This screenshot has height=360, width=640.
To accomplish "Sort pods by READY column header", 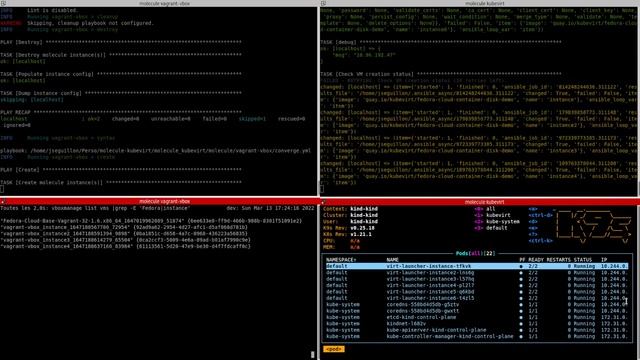I will coord(536,260).
